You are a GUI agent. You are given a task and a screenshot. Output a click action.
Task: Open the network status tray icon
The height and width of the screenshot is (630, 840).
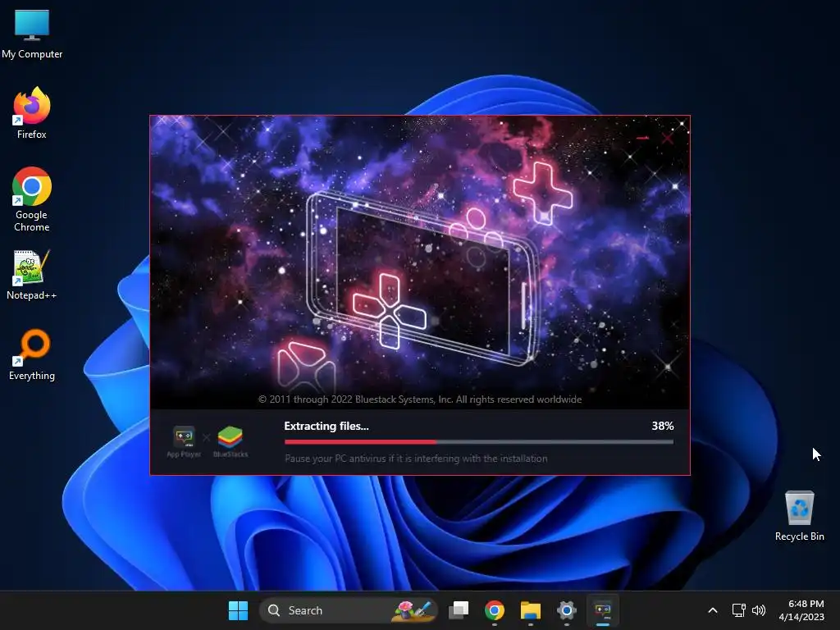(739, 610)
